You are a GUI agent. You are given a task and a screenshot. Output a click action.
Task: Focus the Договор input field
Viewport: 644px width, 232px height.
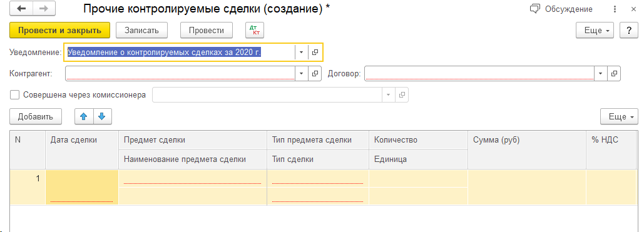pos(479,74)
